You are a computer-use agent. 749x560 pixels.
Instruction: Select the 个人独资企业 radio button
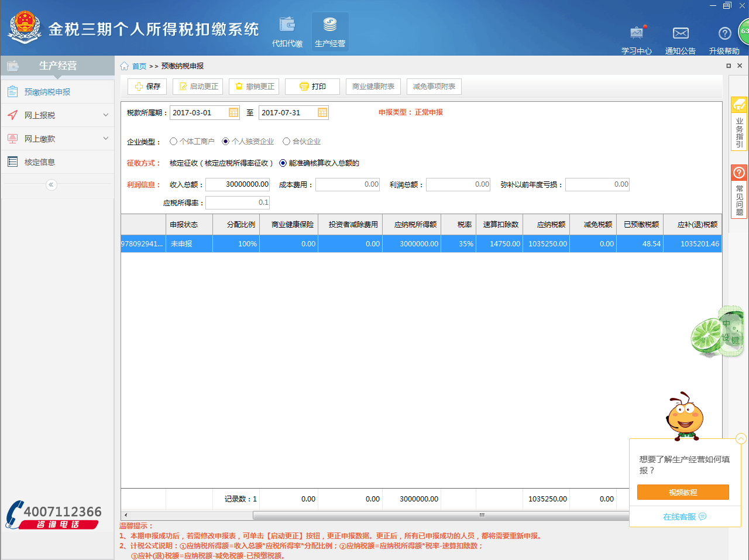tap(225, 142)
